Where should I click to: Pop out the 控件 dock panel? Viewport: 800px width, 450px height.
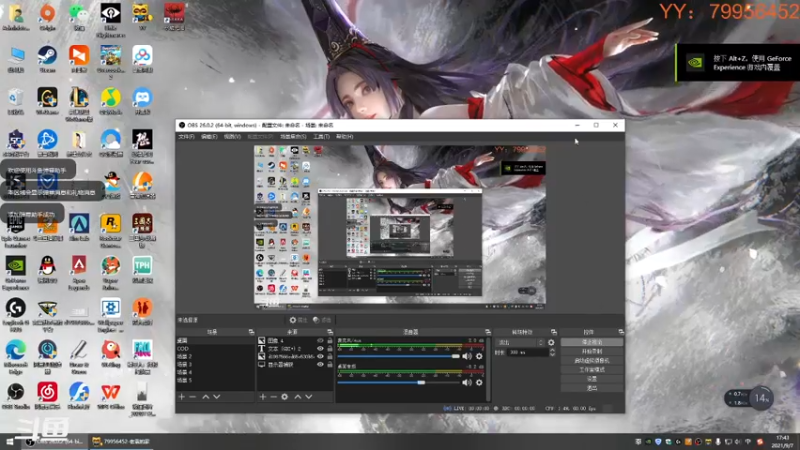tap(620, 332)
